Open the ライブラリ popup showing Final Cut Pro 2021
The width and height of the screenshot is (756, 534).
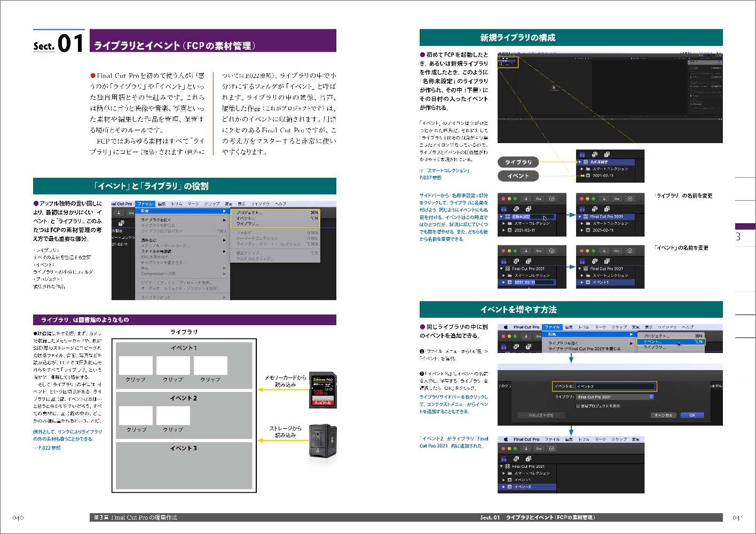(615, 397)
